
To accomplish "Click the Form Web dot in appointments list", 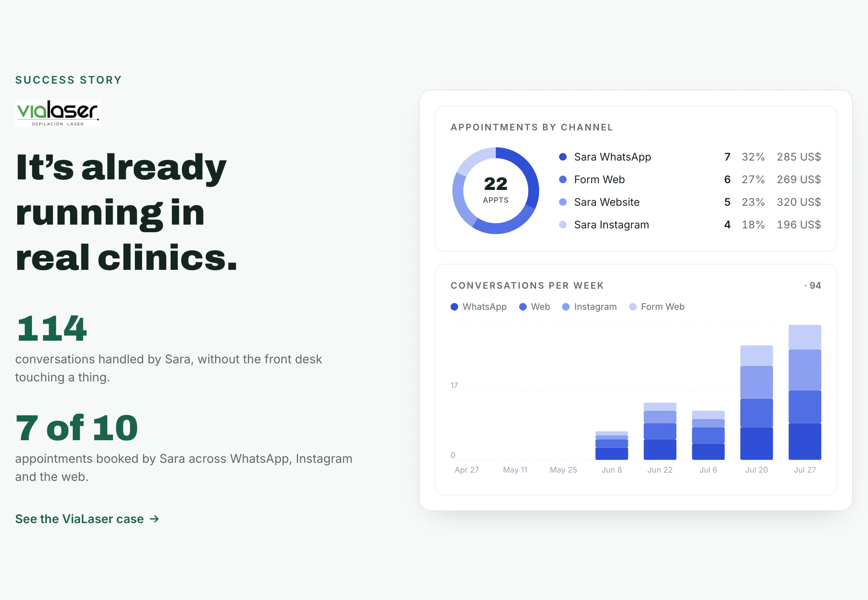I will [563, 179].
